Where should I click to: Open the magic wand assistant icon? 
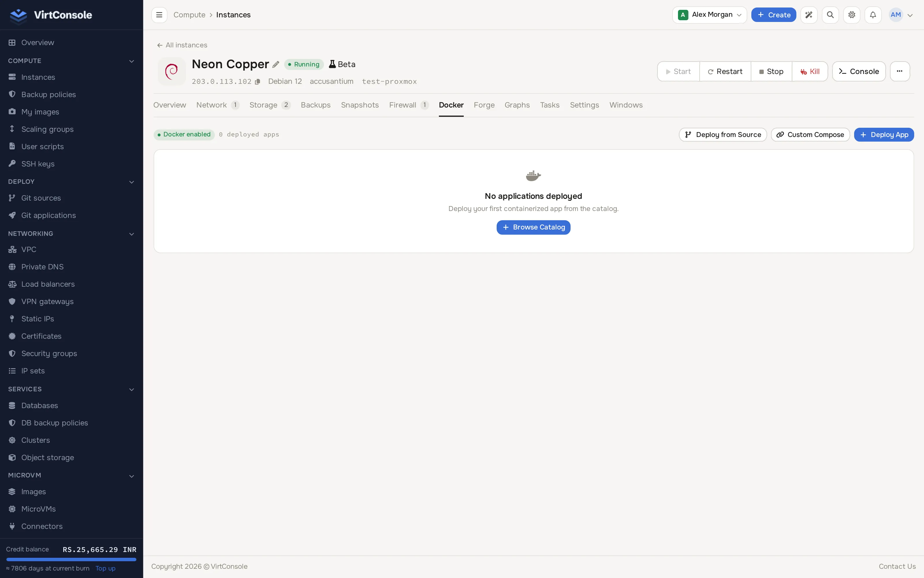pyautogui.click(x=809, y=15)
